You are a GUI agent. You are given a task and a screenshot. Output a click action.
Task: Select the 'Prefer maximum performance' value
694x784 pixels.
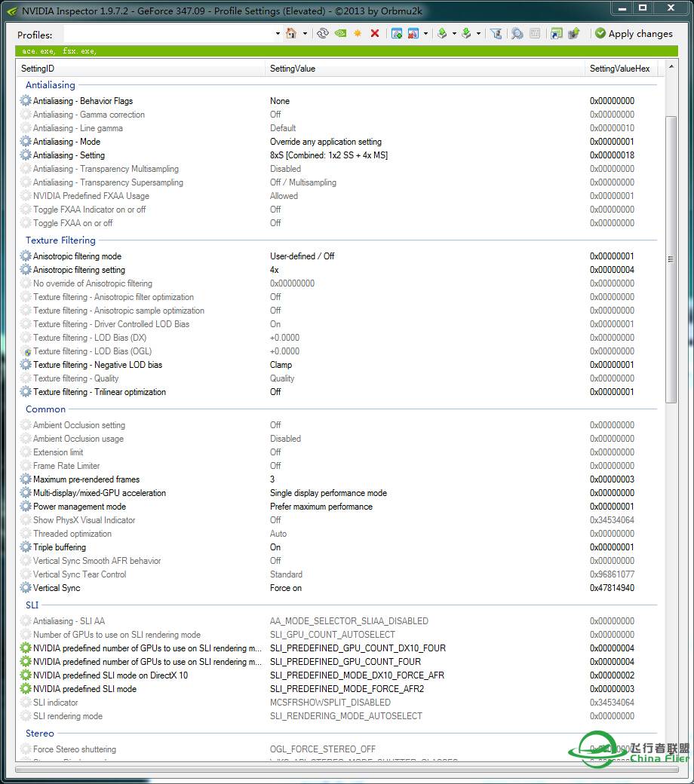321,507
